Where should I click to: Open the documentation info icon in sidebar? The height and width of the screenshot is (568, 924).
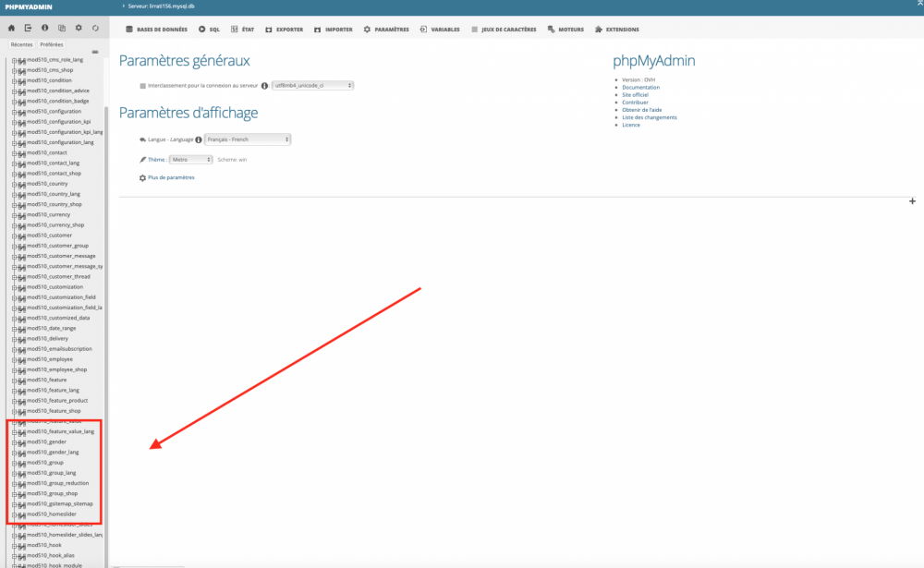click(44, 28)
